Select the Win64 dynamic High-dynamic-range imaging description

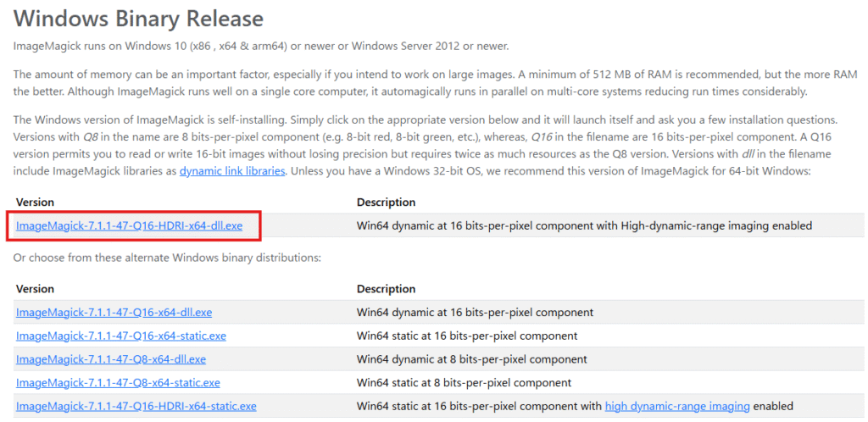coord(584,225)
